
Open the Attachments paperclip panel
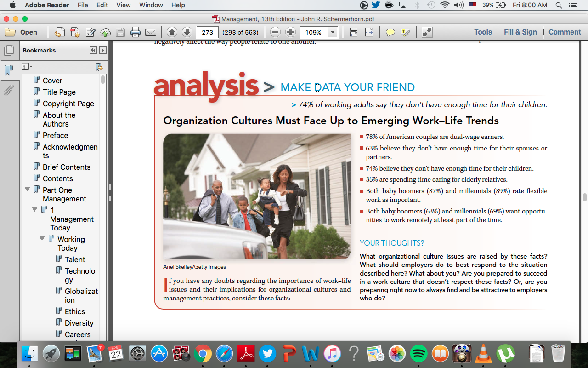9,90
